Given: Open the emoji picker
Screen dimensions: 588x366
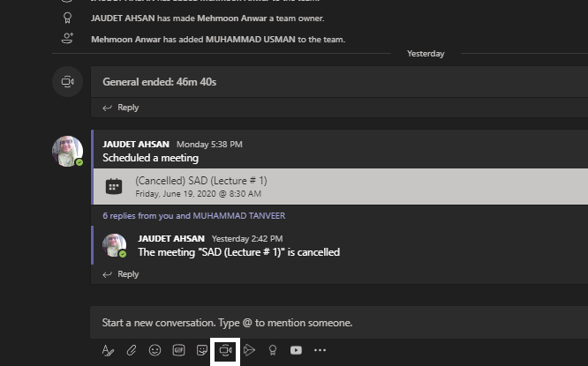Looking at the screenshot, I should click(x=155, y=350).
